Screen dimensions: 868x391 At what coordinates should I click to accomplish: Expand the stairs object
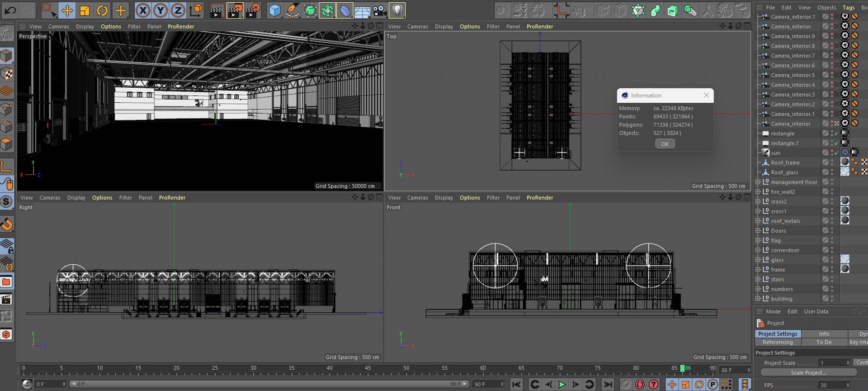[758, 279]
